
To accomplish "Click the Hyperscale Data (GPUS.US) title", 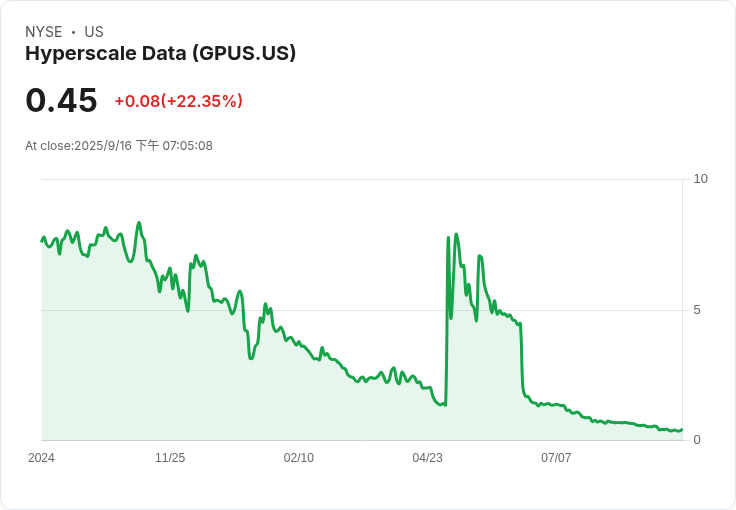I will [x=161, y=53].
